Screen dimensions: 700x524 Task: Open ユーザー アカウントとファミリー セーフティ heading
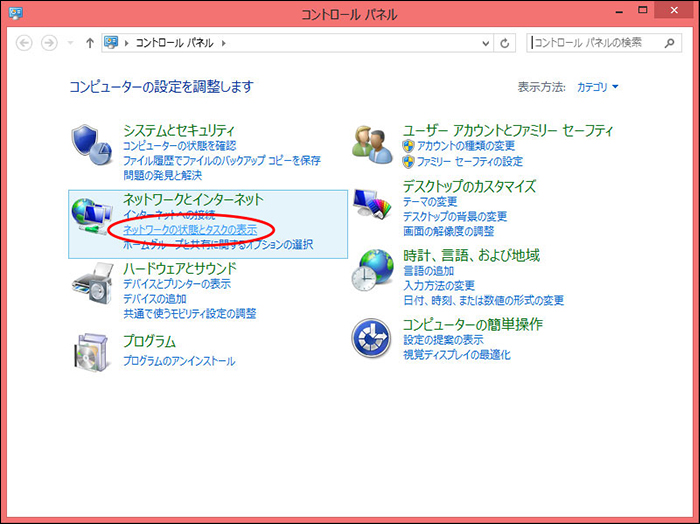(508, 130)
